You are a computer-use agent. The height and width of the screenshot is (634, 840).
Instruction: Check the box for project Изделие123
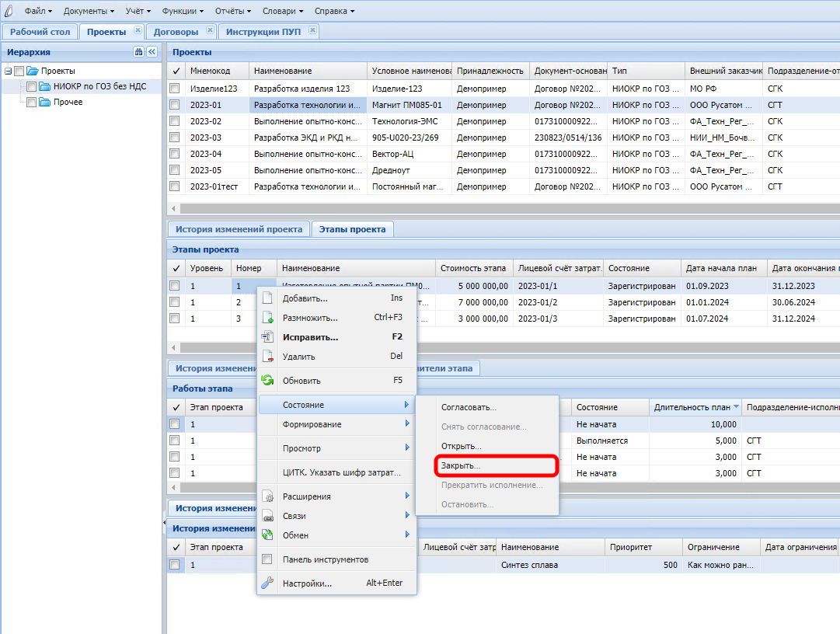(x=175, y=89)
